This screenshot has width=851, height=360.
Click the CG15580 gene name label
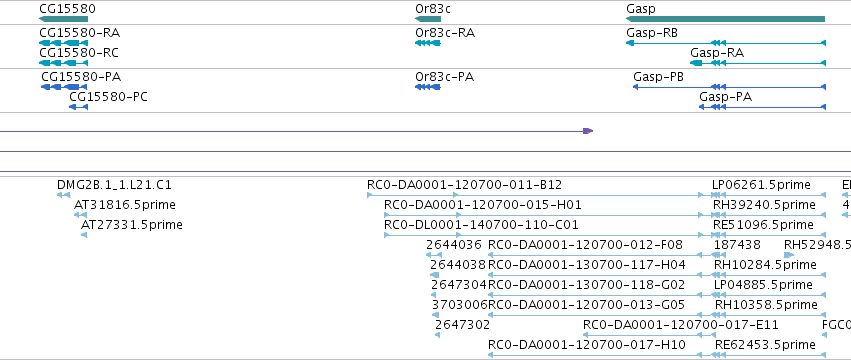pyautogui.click(x=67, y=9)
